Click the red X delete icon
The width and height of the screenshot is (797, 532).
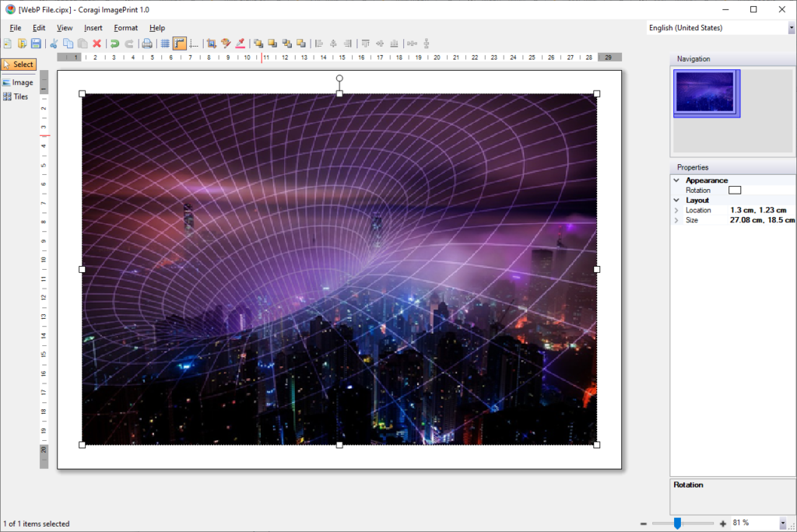(x=97, y=44)
